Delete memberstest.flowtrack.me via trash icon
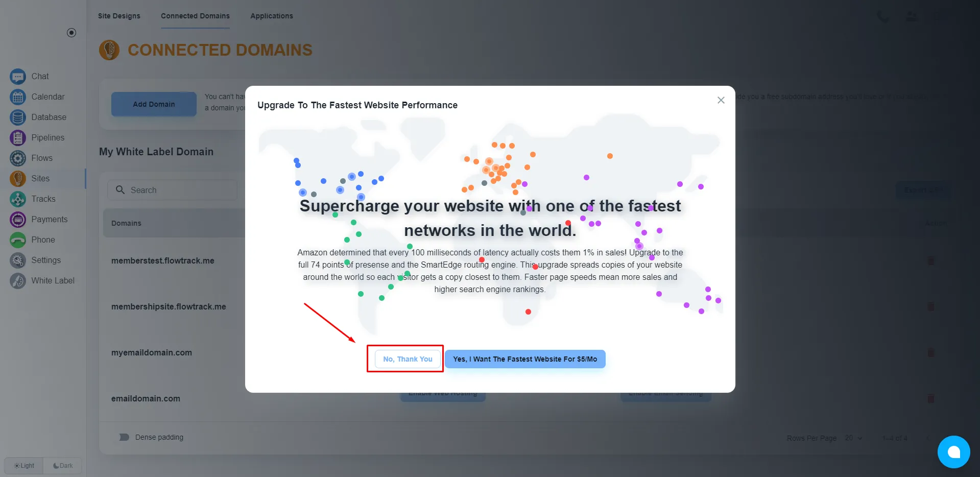 (931, 260)
